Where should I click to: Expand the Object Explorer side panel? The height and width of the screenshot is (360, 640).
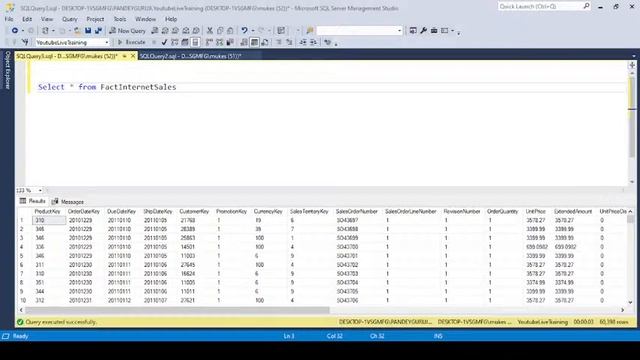pos(7,70)
